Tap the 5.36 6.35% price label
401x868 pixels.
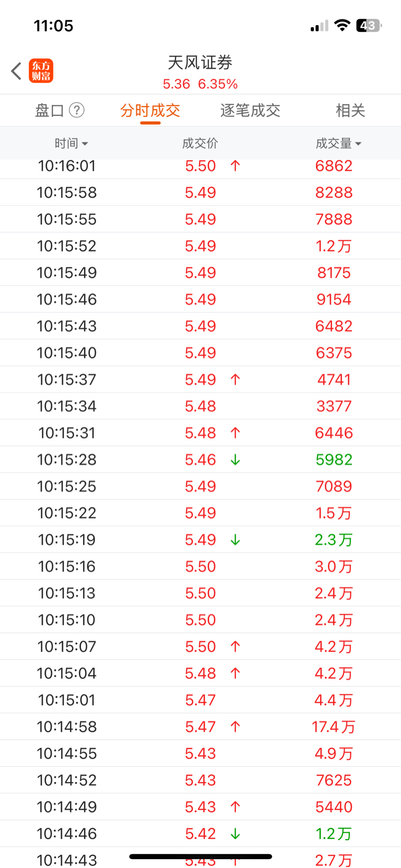pos(200,84)
